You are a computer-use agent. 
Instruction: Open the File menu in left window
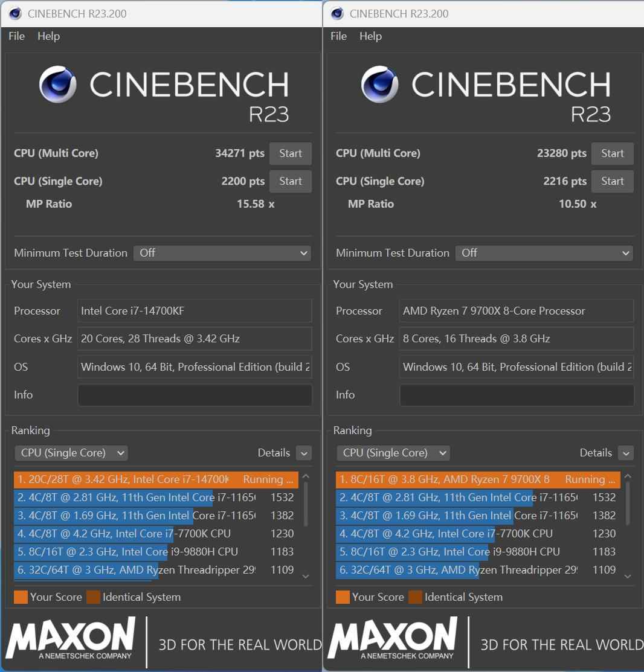coord(17,36)
